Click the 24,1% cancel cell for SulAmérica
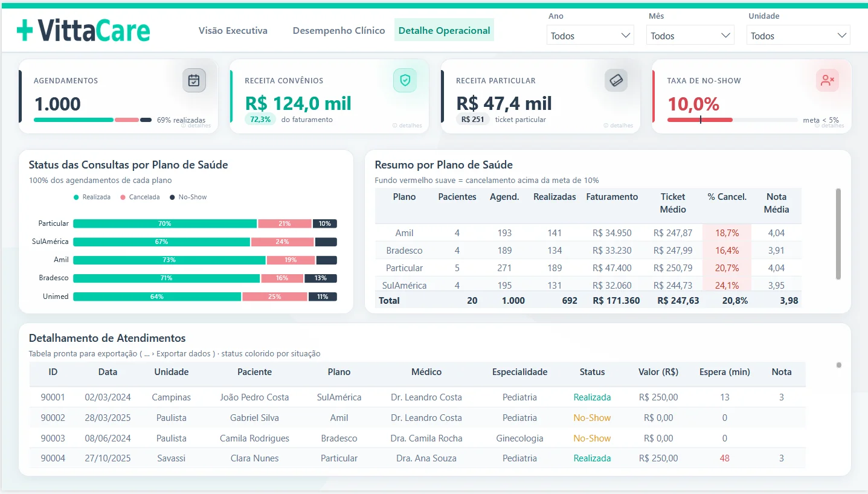 pyautogui.click(x=727, y=285)
